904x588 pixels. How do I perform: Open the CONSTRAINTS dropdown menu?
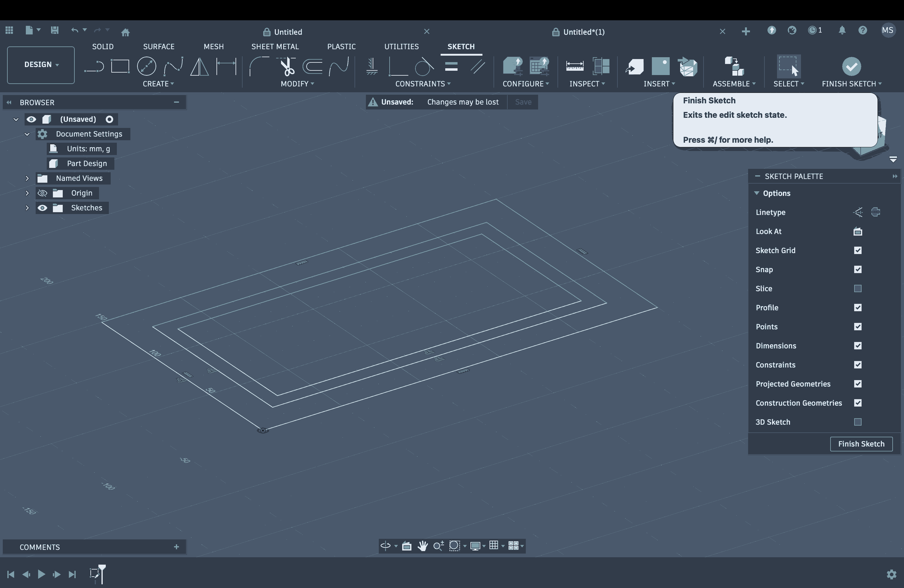click(x=422, y=84)
